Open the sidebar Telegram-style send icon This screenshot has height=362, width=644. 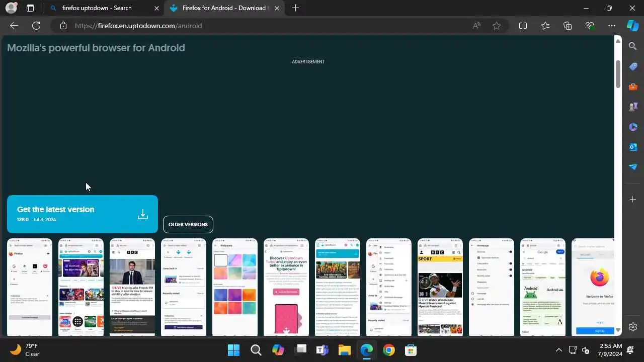633,167
